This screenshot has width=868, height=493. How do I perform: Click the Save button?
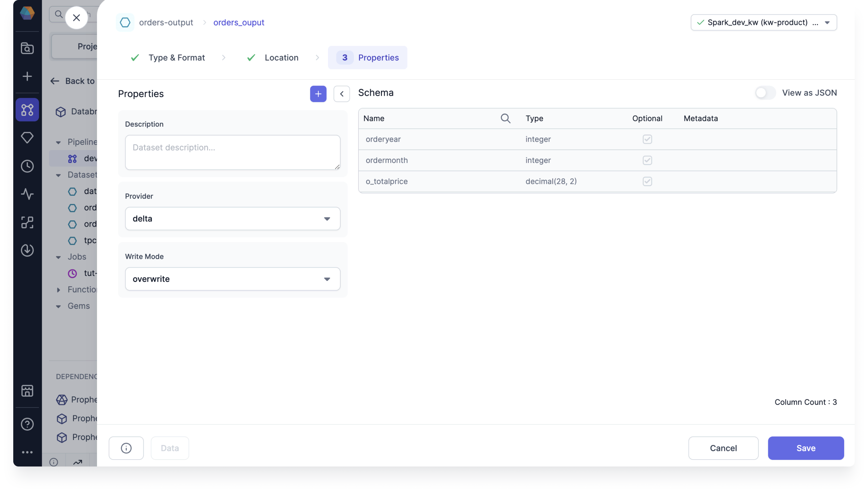(x=805, y=448)
